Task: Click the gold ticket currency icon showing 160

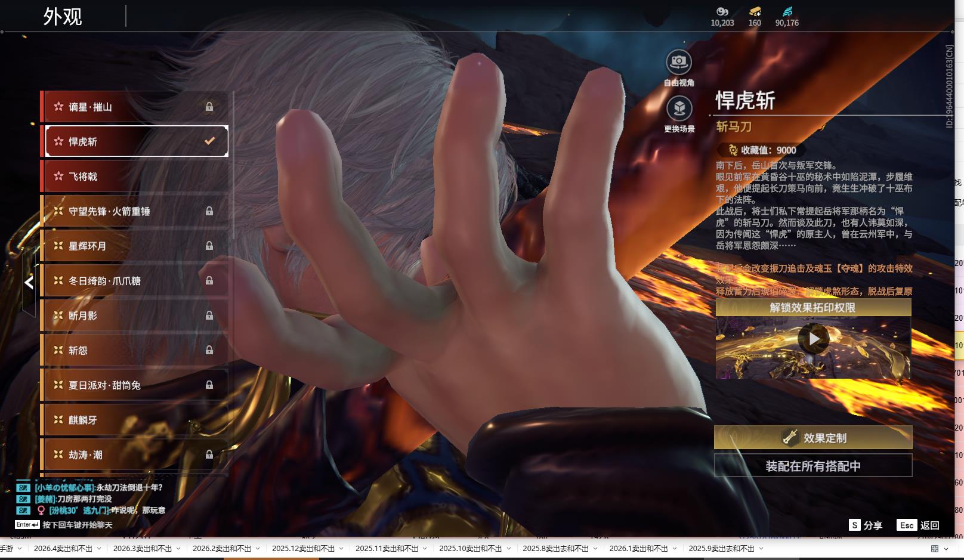Action: point(755,12)
